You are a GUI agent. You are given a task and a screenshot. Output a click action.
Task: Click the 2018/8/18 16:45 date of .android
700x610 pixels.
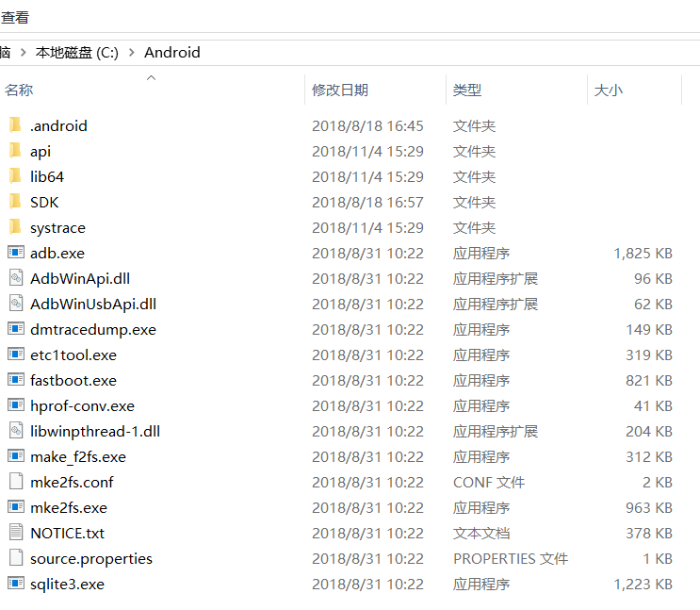click(367, 126)
